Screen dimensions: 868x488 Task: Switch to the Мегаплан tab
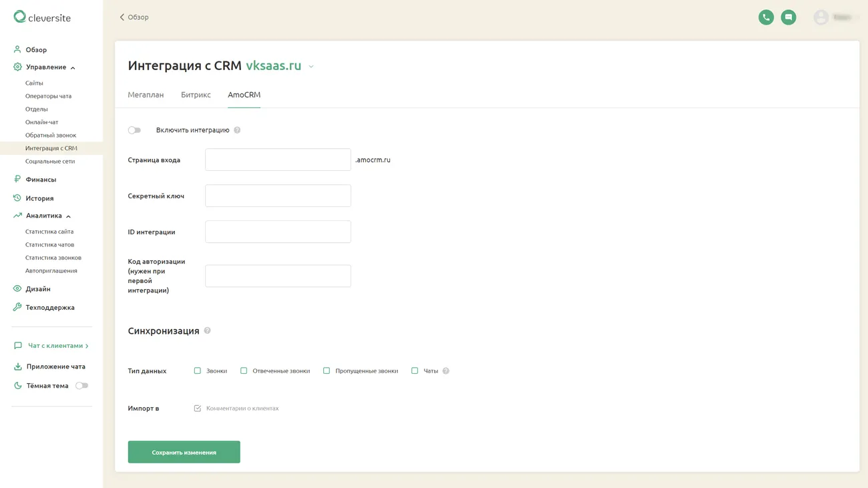coord(146,95)
